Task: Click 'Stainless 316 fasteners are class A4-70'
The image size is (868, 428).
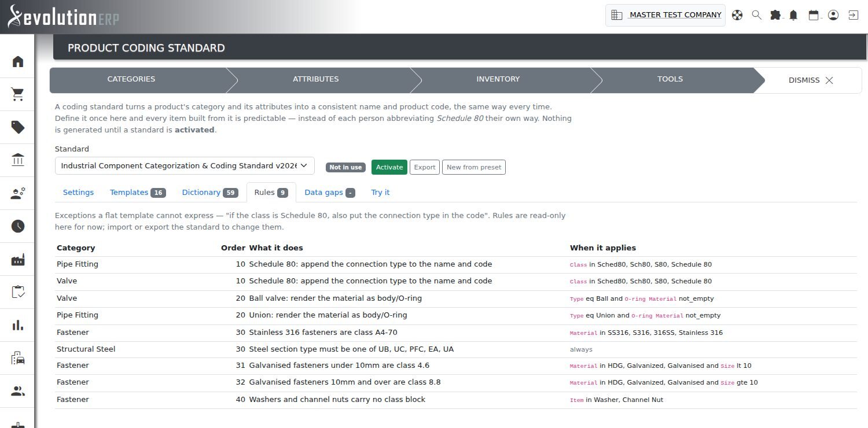Action: tap(323, 333)
